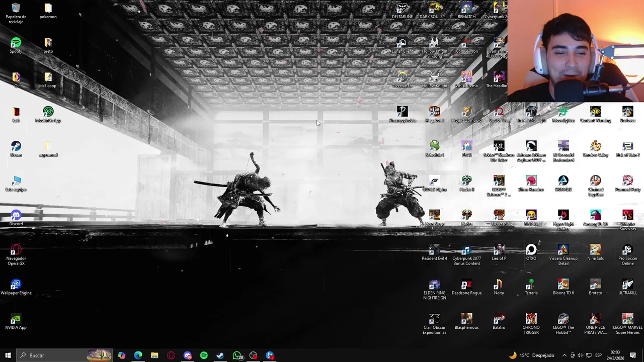Open the Windows Start menu
This screenshot has width=644, height=362.
coord(8,355)
